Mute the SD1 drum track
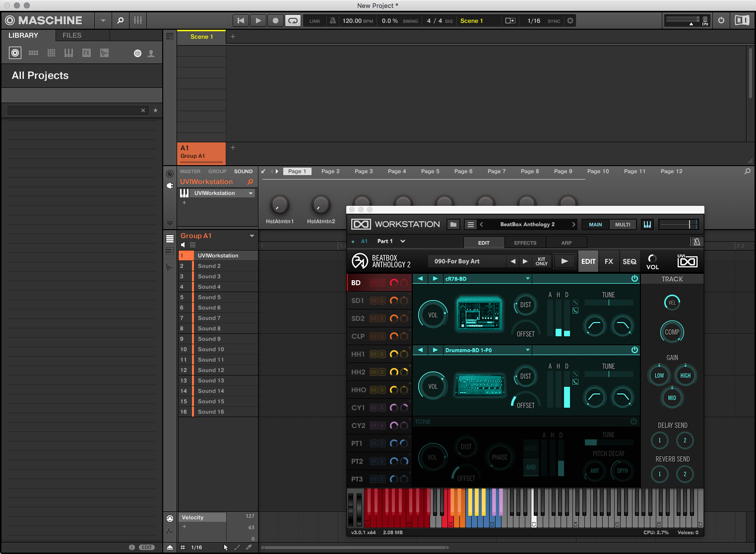The width and height of the screenshot is (756, 554). pyautogui.click(x=374, y=301)
